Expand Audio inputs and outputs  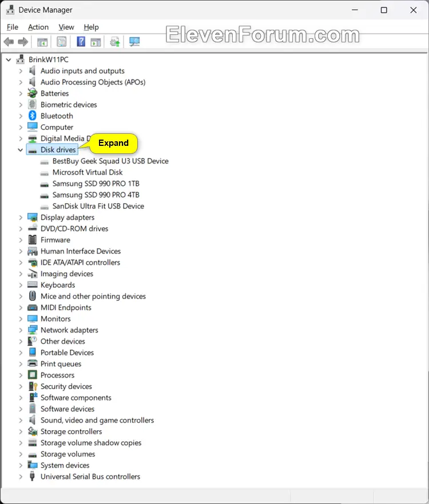21,71
